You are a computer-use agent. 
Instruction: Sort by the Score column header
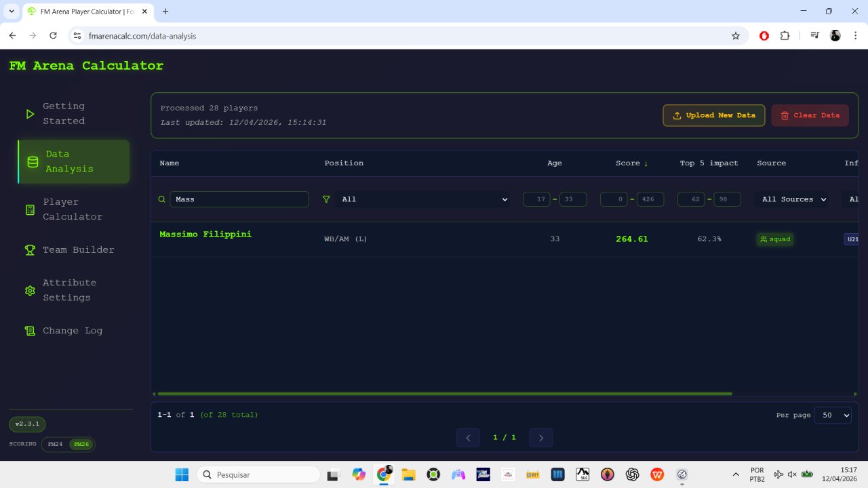pyautogui.click(x=631, y=163)
